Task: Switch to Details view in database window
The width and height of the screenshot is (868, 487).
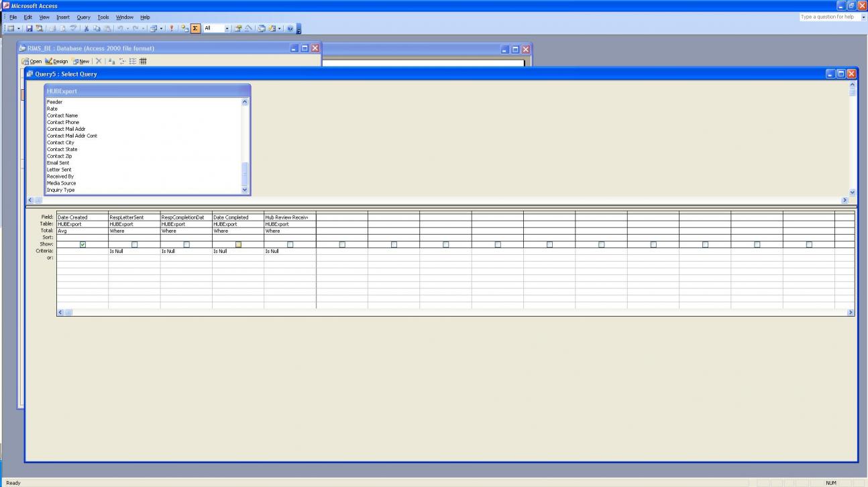Action: click(142, 61)
